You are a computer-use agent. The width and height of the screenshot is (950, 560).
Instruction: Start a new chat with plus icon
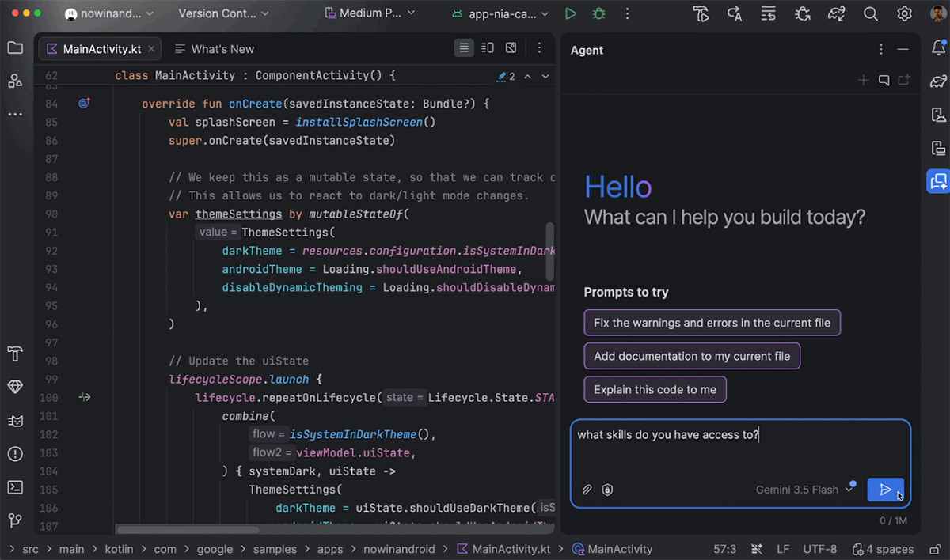click(863, 80)
